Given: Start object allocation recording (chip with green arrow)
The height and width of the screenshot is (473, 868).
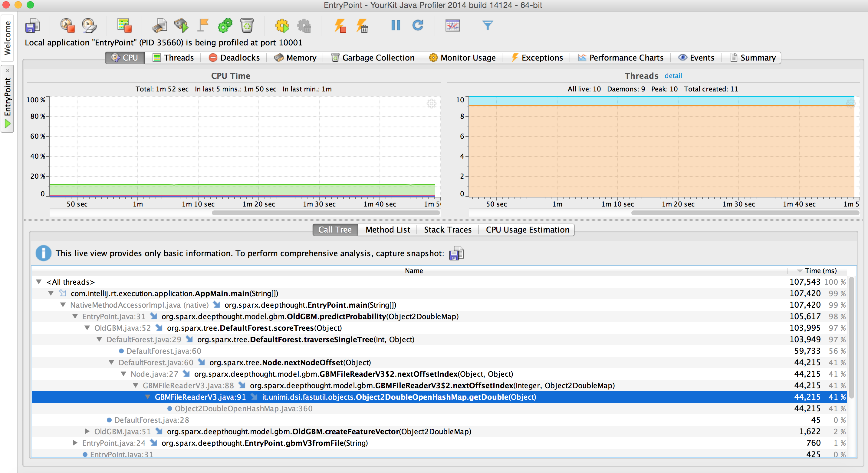Looking at the screenshot, I should (x=181, y=26).
